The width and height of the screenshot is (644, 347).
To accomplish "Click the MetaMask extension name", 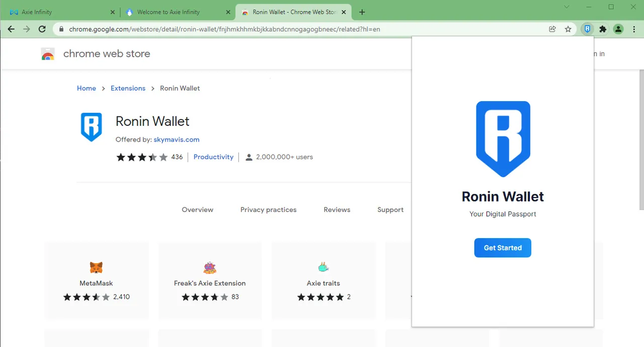I will pyautogui.click(x=96, y=284).
